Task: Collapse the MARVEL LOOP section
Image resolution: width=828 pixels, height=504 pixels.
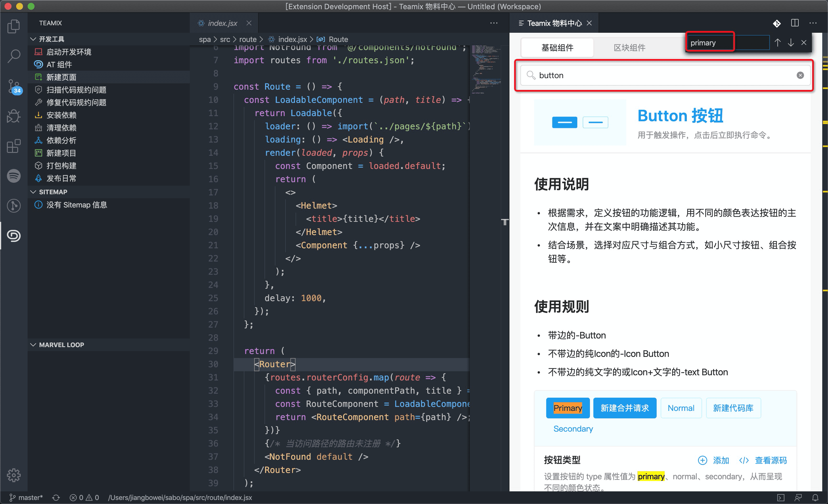Action: pyautogui.click(x=33, y=345)
